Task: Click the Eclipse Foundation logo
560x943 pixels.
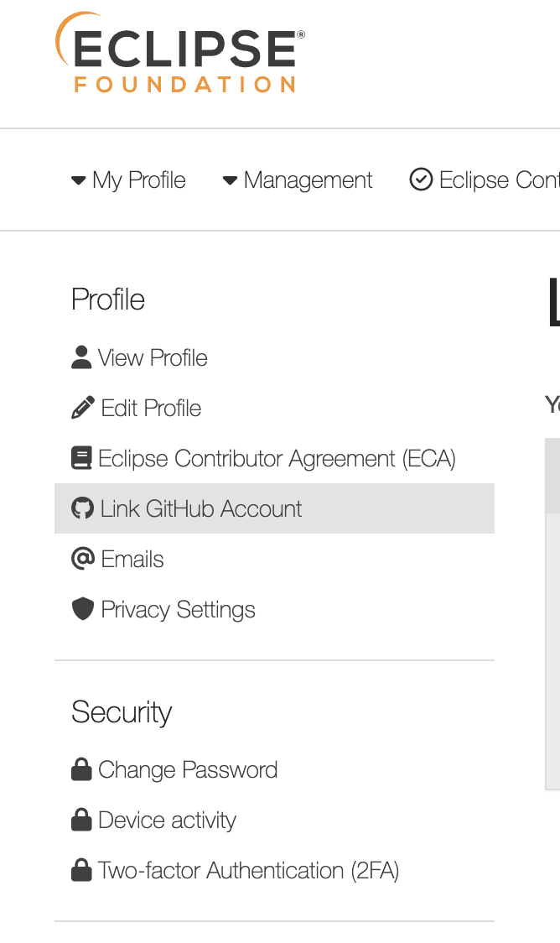Action: [x=179, y=52]
